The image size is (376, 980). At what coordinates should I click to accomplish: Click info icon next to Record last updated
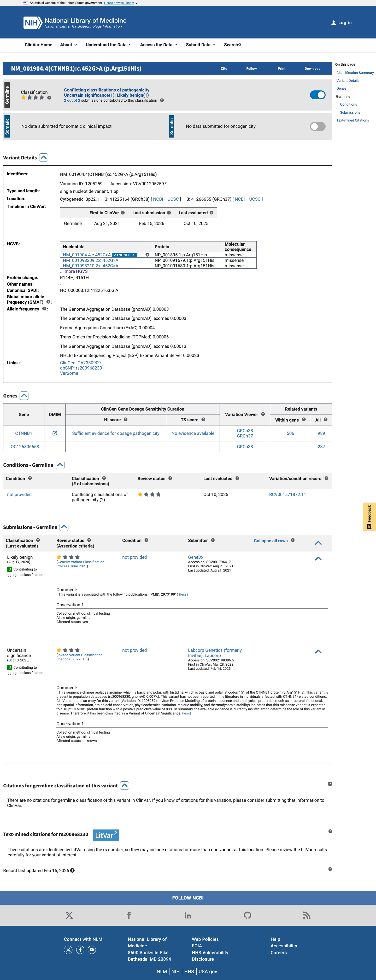pos(73,871)
